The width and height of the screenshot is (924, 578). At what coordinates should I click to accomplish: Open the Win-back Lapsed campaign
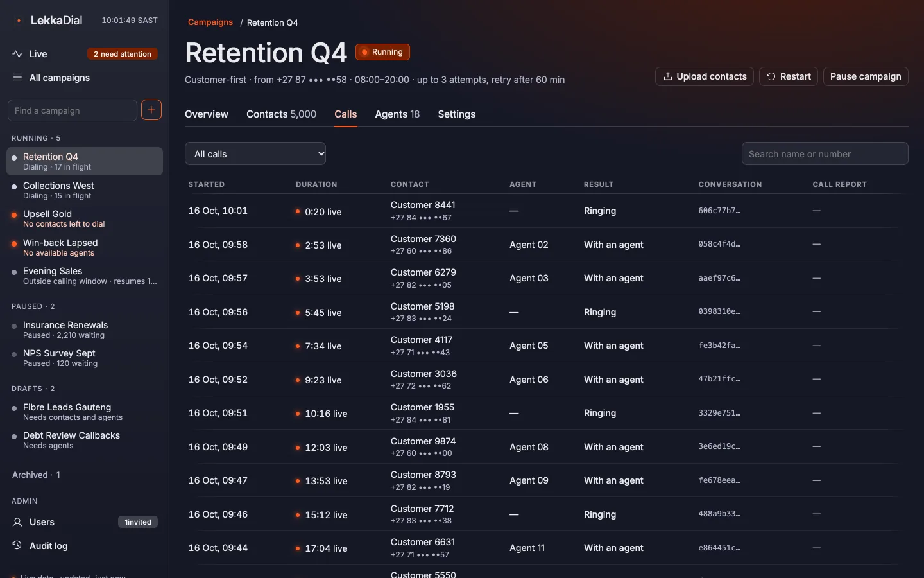tap(85, 247)
